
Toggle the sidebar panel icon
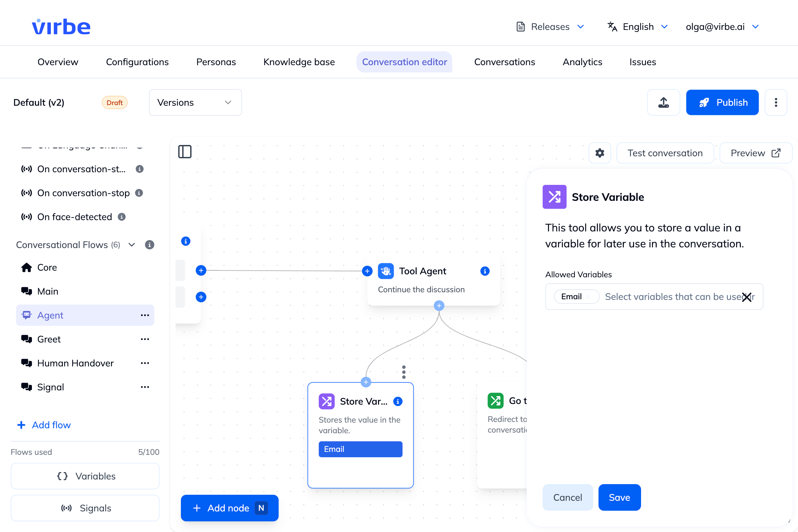pyautogui.click(x=185, y=152)
